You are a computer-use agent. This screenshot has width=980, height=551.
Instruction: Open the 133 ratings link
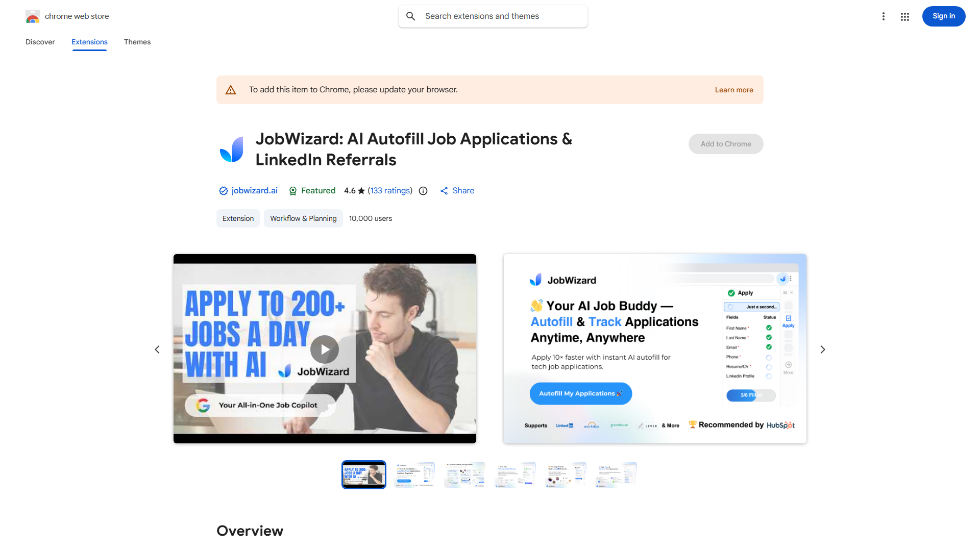[390, 191]
